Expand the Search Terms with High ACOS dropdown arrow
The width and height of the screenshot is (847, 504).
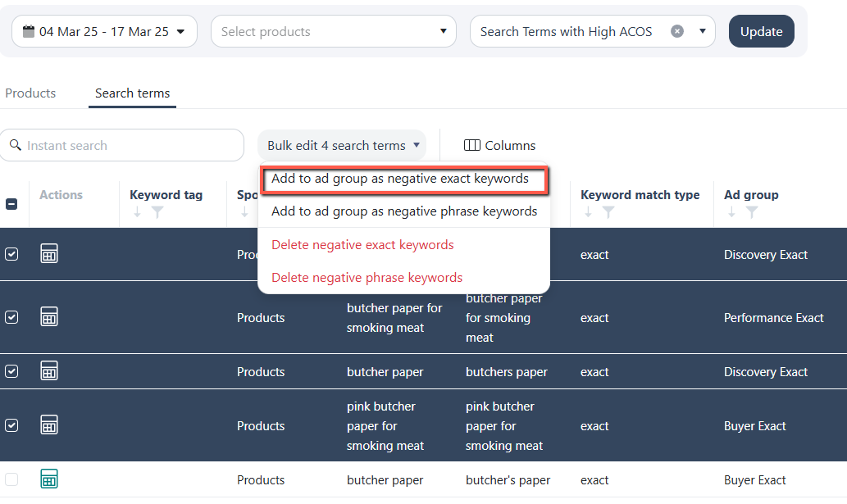[x=702, y=31]
